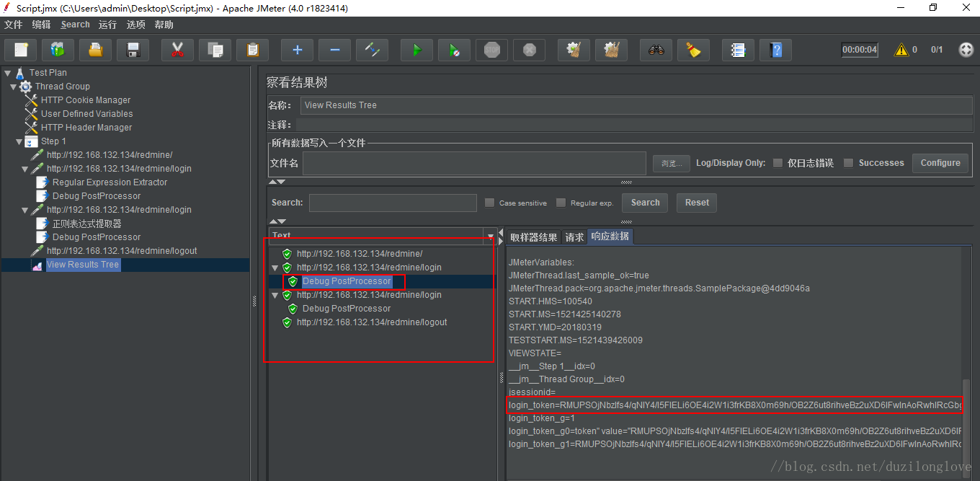Collapse first redmine/login sampler in test plan tree
The image size is (980, 481).
coord(24,169)
